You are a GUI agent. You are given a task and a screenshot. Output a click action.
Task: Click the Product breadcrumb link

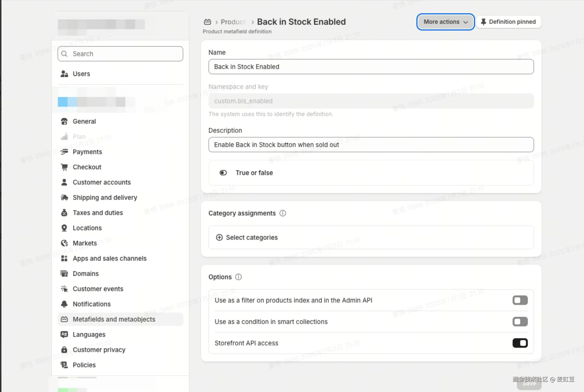click(233, 22)
